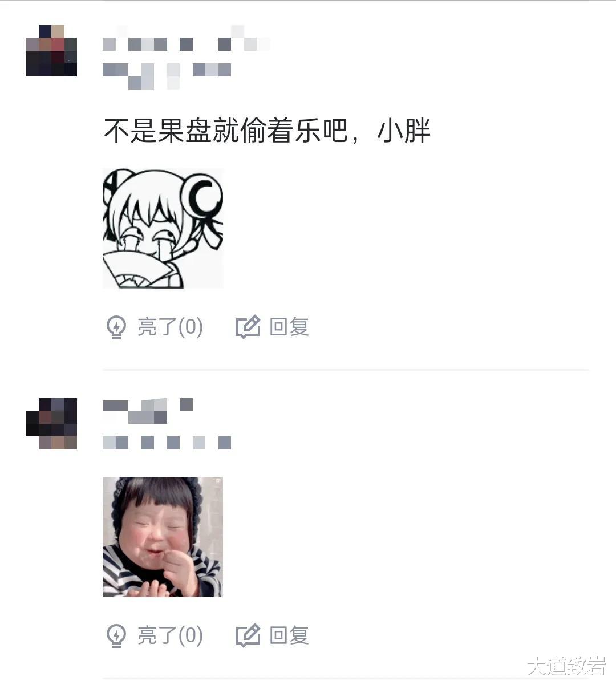Tap the reply pencil icon below the toddler photo

click(248, 635)
